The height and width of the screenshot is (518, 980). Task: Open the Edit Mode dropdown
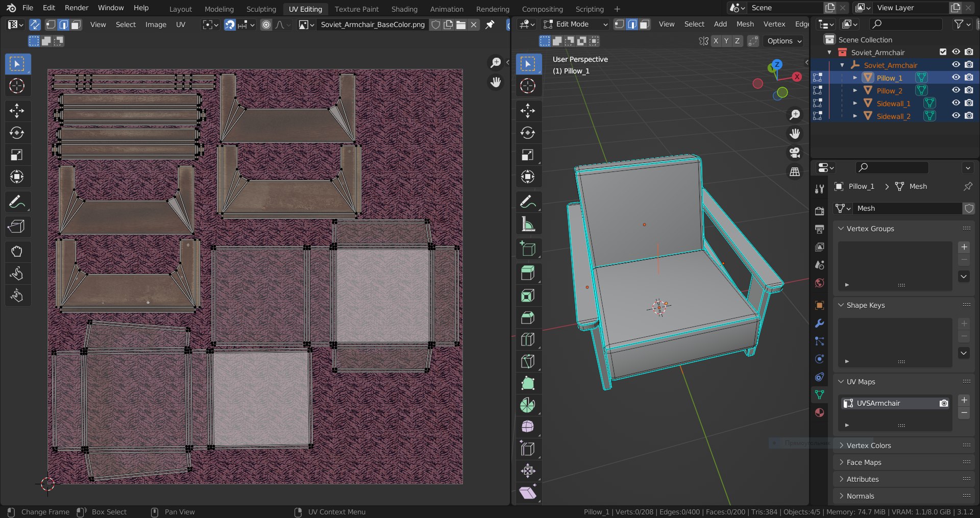576,24
